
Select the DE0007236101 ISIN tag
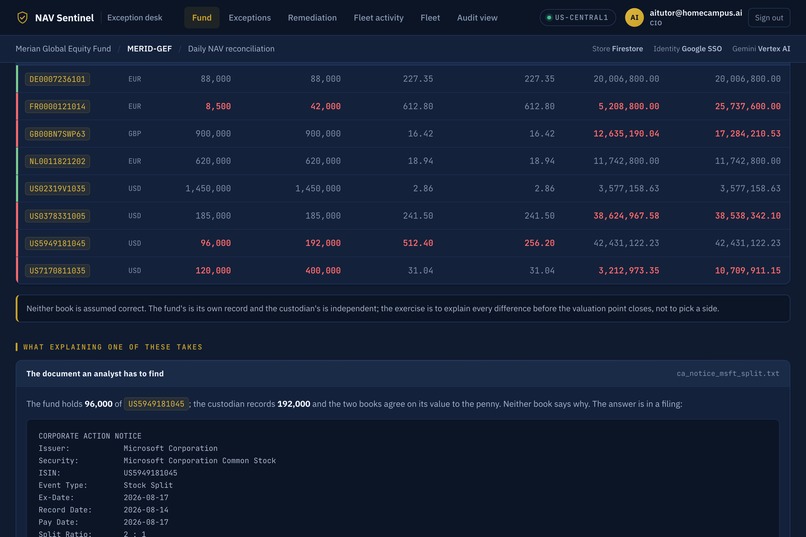click(x=58, y=79)
